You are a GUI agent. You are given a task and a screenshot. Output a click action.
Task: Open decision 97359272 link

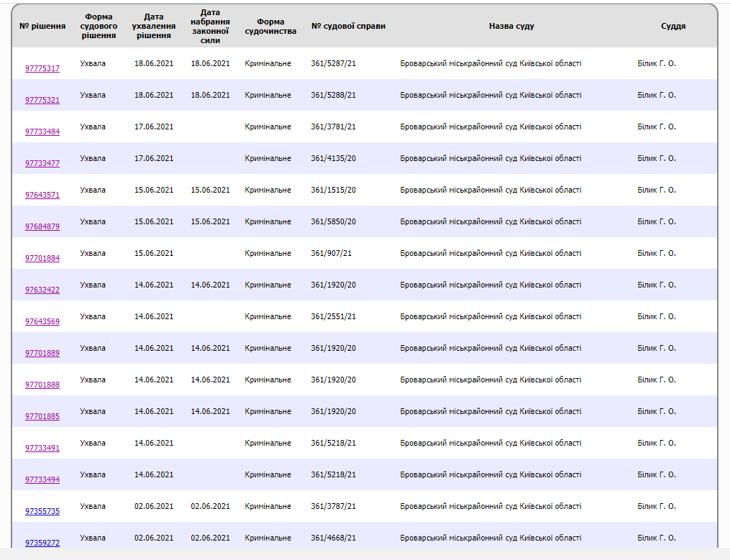click(x=42, y=543)
